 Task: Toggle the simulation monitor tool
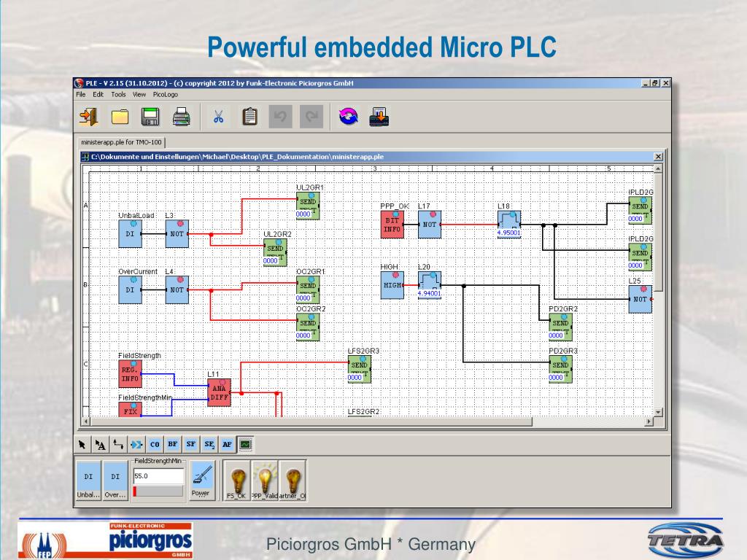(245, 445)
